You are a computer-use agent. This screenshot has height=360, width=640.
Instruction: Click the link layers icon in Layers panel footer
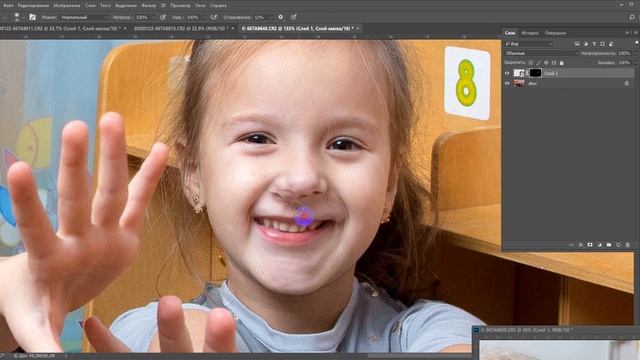pyautogui.click(x=571, y=245)
